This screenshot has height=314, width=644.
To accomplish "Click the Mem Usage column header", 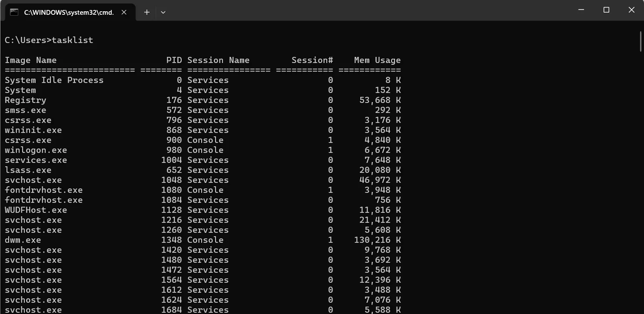I will point(378,60).
